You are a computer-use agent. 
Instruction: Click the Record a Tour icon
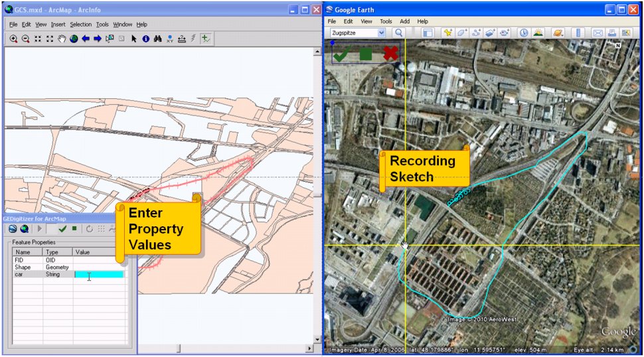[x=505, y=33]
